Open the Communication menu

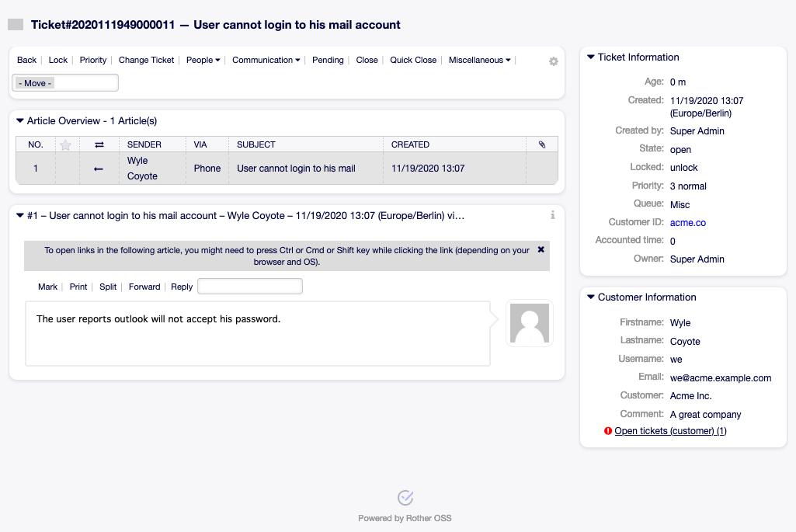click(x=266, y=60)
